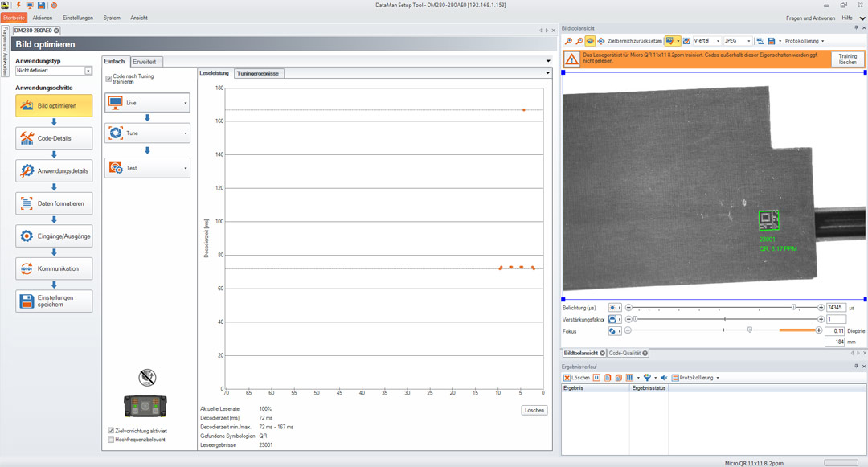This screenshot has width=868, height=467.
Task: Open the Einstellungen menu
Action: [78, 18]
